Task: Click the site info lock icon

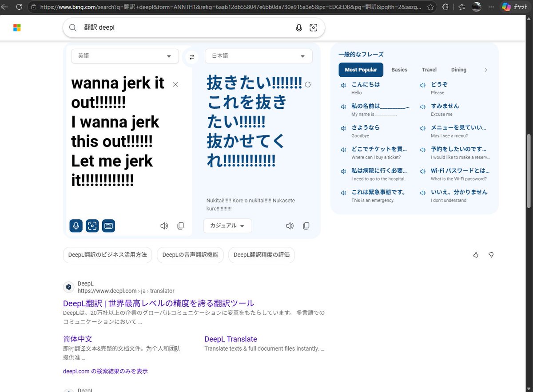Action: coord(34,7)
